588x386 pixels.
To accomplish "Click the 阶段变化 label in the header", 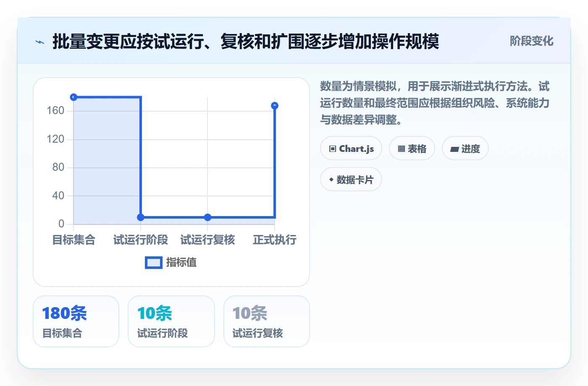I will [x=532, y=41].
